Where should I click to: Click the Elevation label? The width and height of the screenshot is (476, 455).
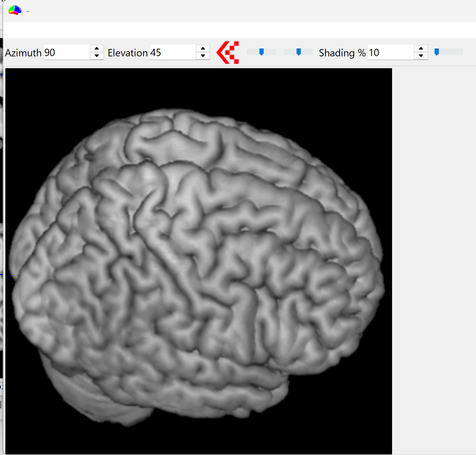click(x=128, y=53)
